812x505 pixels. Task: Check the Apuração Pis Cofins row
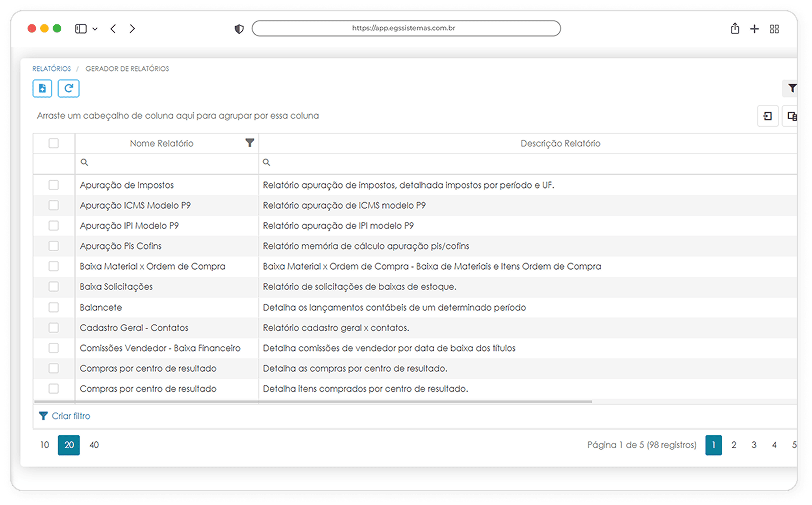pos(54,246)
